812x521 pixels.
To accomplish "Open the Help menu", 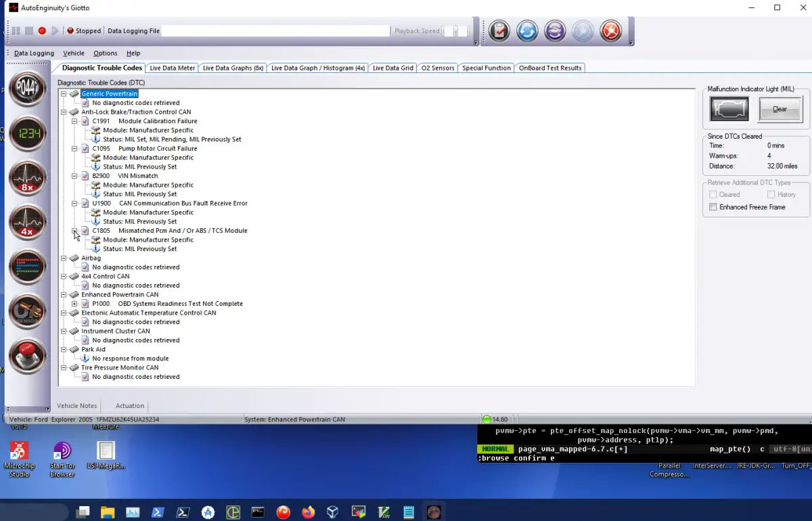I will click(x=133, y=53).
